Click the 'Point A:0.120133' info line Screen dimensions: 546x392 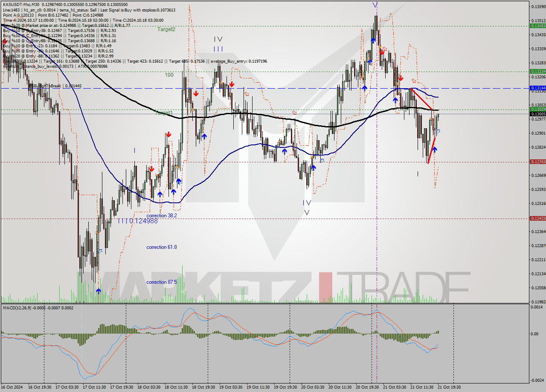pyautogui.click(x=18, y=15)
